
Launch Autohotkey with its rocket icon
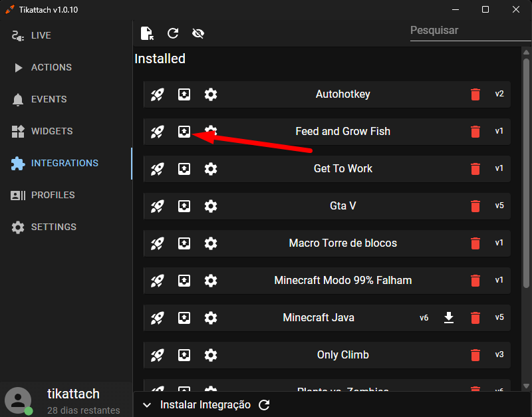click(x=158, y=94)
